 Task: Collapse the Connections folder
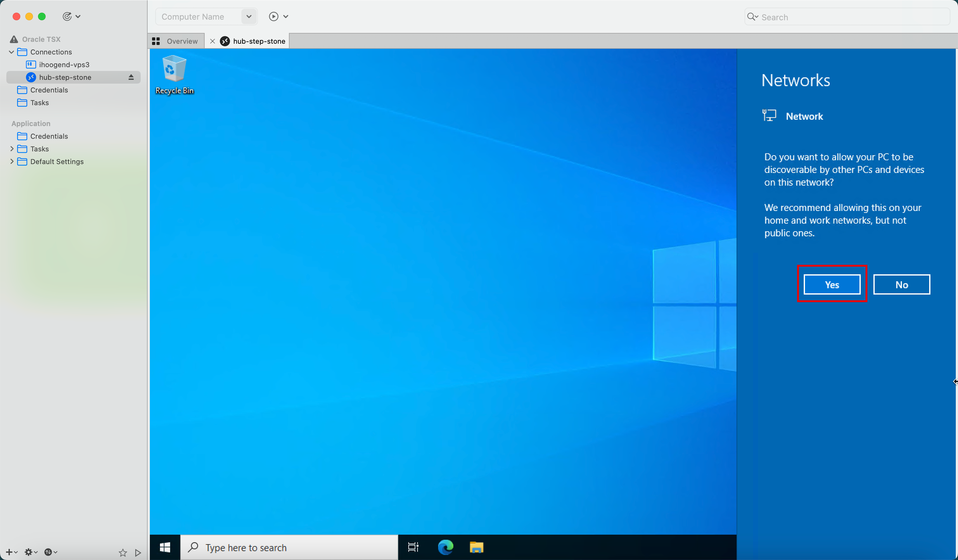click(11, 52)
